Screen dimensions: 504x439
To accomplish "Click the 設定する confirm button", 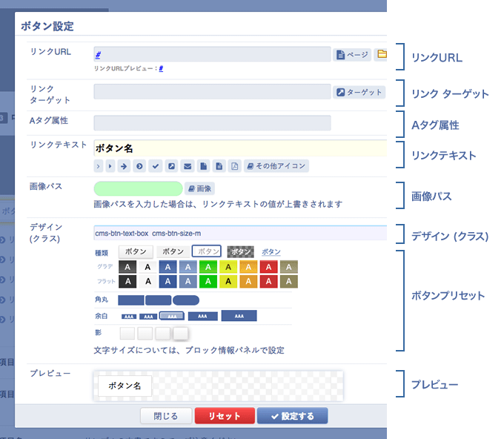I will pos(292,416).
